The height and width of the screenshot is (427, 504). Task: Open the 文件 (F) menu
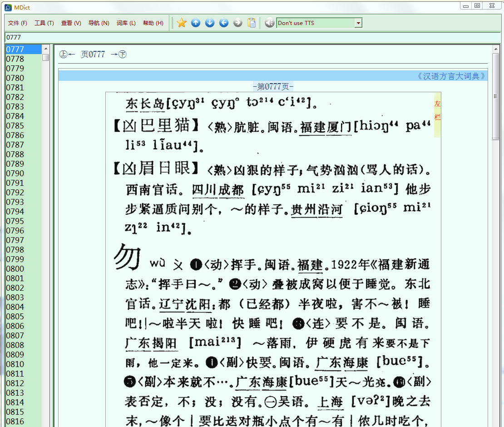(18, 23)
